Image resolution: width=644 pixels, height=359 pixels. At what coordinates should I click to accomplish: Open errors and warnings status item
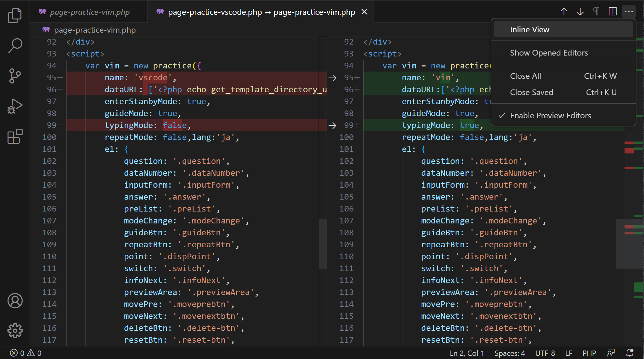(26, 353)
